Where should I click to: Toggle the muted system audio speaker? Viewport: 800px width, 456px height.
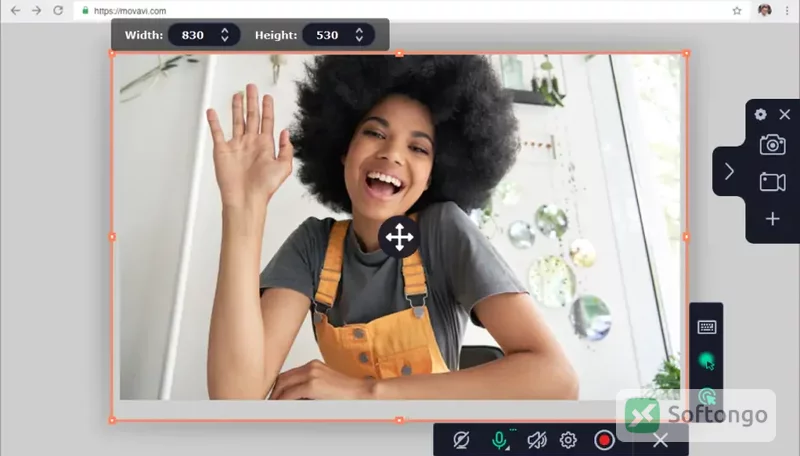(537, 440)
